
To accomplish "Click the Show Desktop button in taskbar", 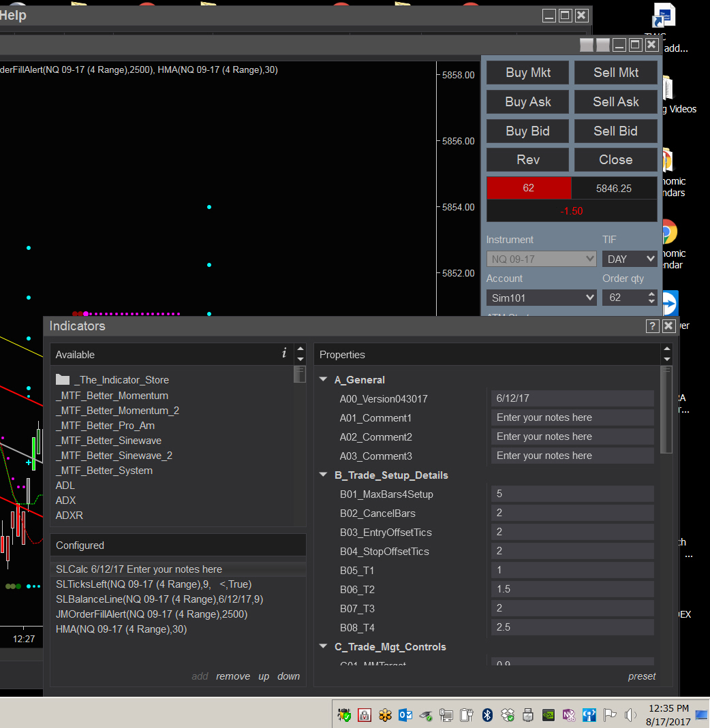I will coord(702,714).
